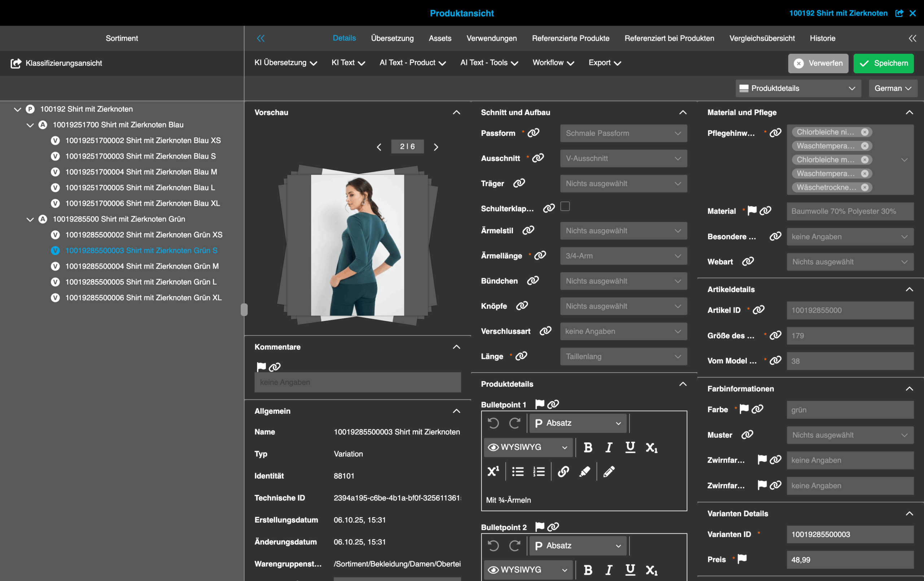Click bulleted list icon in Bulletpoint 1
This screenshot has width=924, height=581.
[x=518, y=472]
